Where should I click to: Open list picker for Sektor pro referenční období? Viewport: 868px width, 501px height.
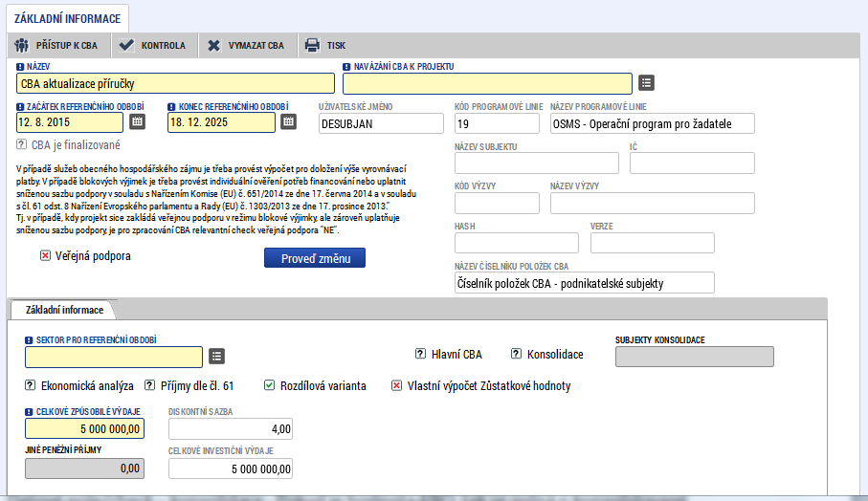pos(216,356)
